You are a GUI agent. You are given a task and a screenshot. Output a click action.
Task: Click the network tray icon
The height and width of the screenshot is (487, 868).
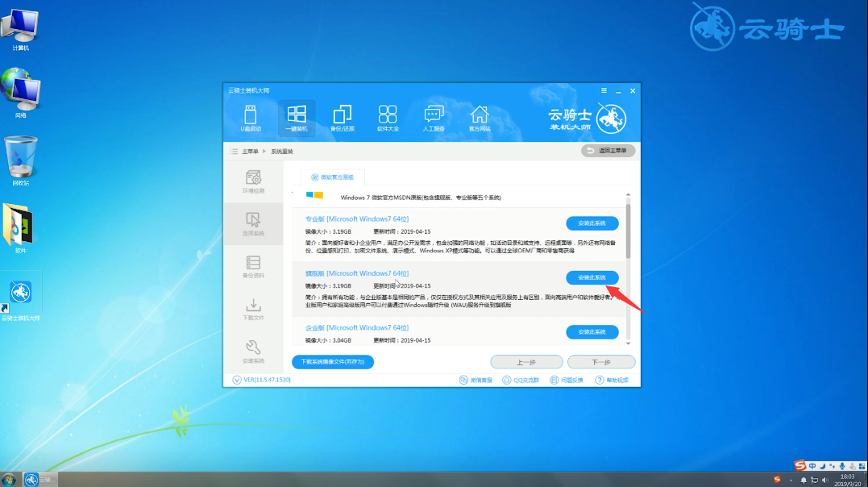pyautogui.click(x=814, y=480)
